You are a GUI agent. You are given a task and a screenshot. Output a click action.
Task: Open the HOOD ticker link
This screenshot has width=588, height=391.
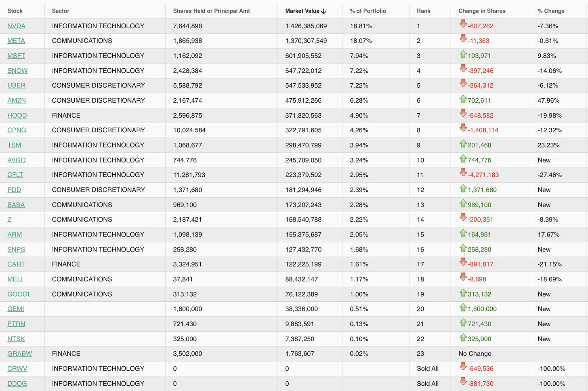pyautogui.click(x=17, y=115)
